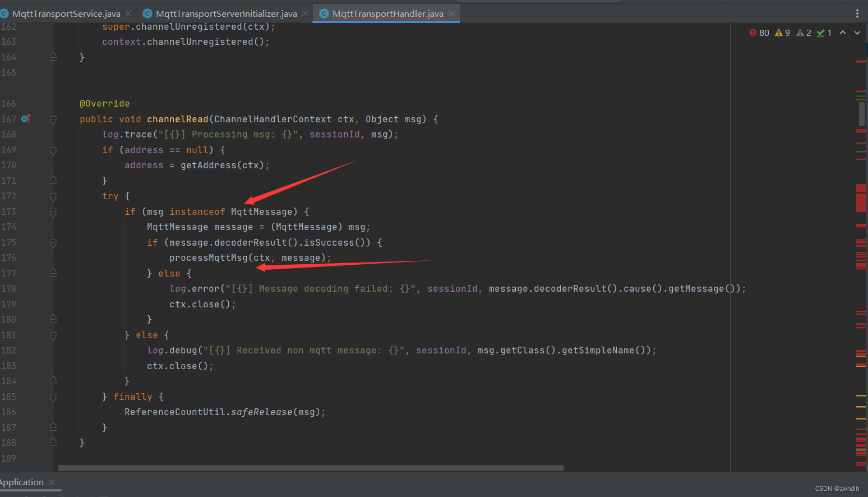The height and width of the screenshot is (497, 868).
Task: Click the "Received non mqtt message" log string
Action: coord(304,351)
